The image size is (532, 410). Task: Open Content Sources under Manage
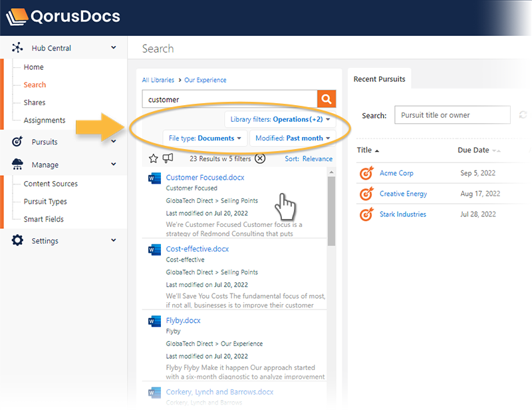pos(51,184)
